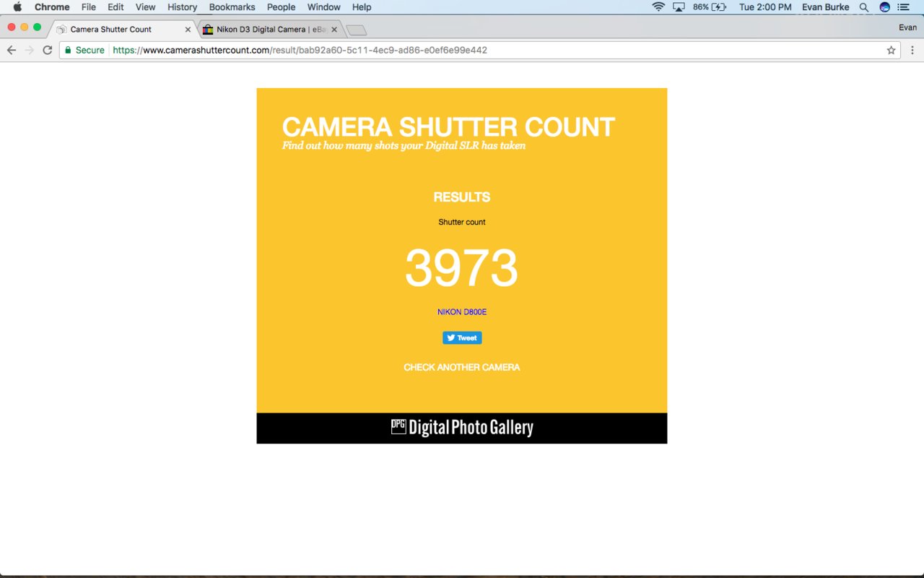Click the Secure padlock site info
The image size is (924, 578).
pos(84,51)
